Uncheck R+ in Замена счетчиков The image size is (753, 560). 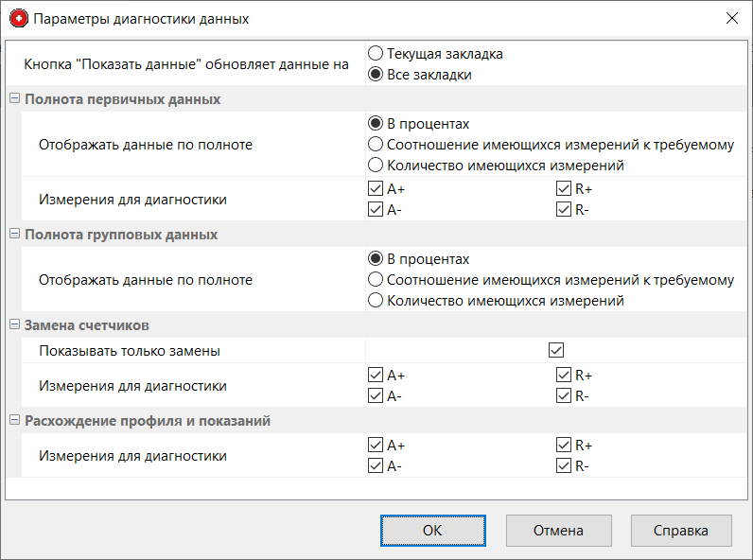pos(564,376)
